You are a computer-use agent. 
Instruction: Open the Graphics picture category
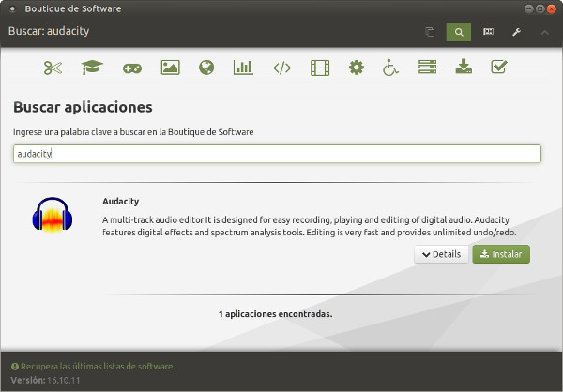pos(170,68)
